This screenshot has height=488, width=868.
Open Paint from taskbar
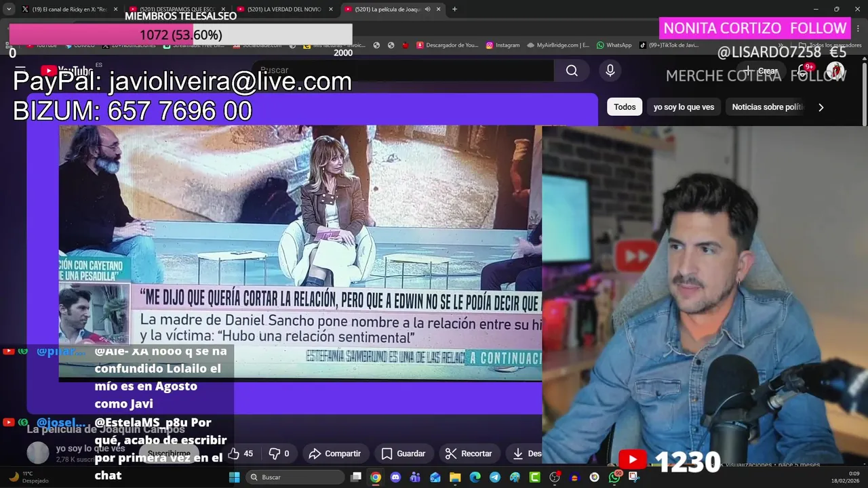click(515, 477)
